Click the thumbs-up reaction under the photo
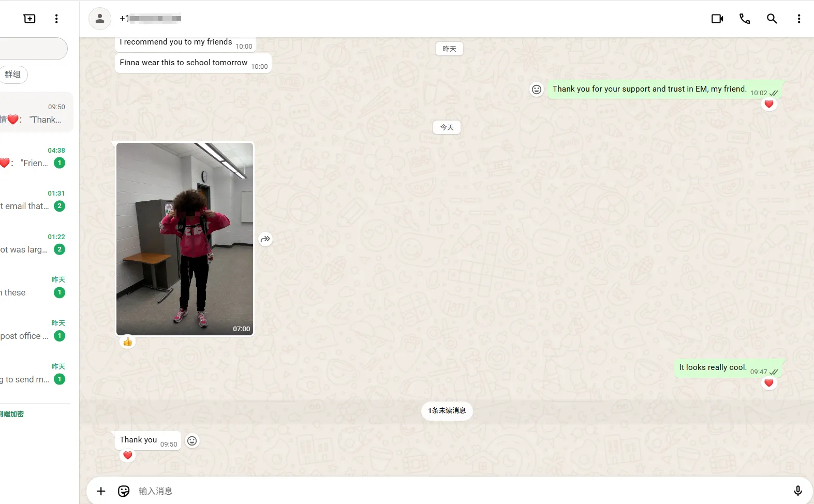Image resolution: width=814 pixels, height=504 pixels. pyautogui.click(x=128, y=342)
